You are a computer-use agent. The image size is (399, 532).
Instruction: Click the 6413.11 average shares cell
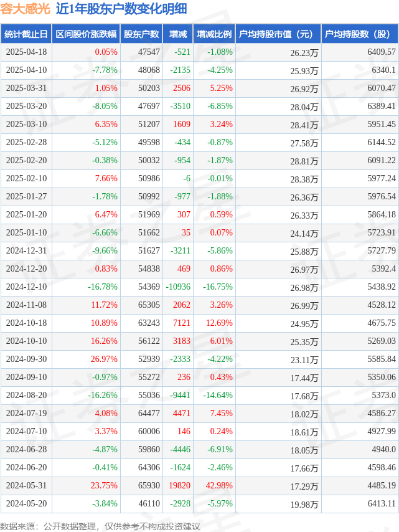pyautogui.click(x=382, y=503)
